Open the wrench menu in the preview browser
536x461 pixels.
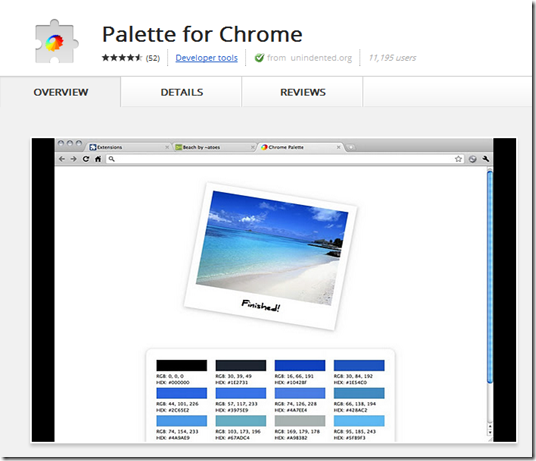(x=485, y=159)
